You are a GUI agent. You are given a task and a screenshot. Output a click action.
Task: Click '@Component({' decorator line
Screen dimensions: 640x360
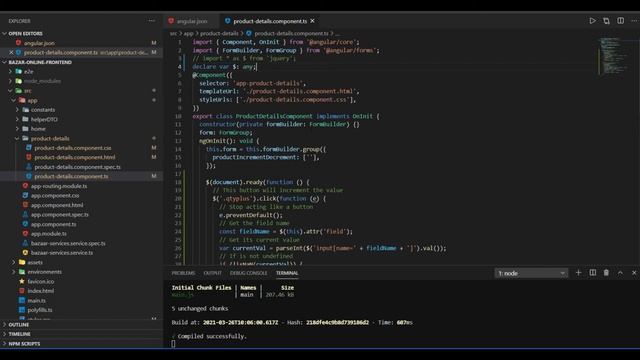pyautogui.click(x=212, y=75)
